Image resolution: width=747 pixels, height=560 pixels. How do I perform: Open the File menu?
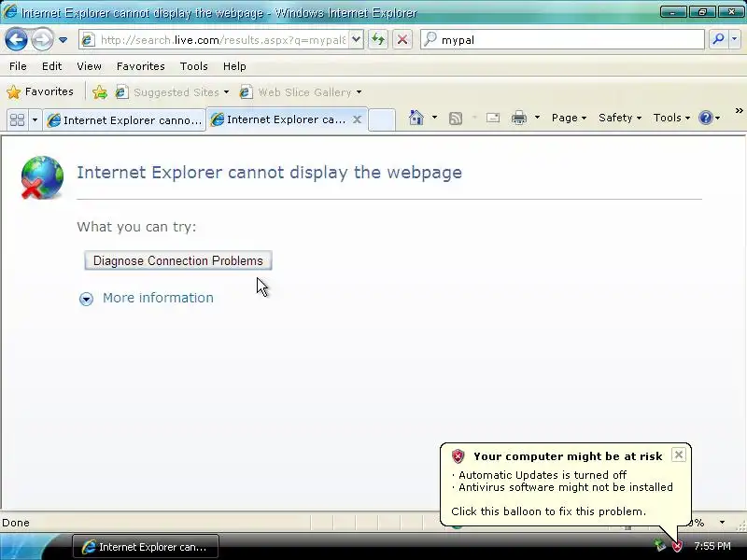coord(18,66)
